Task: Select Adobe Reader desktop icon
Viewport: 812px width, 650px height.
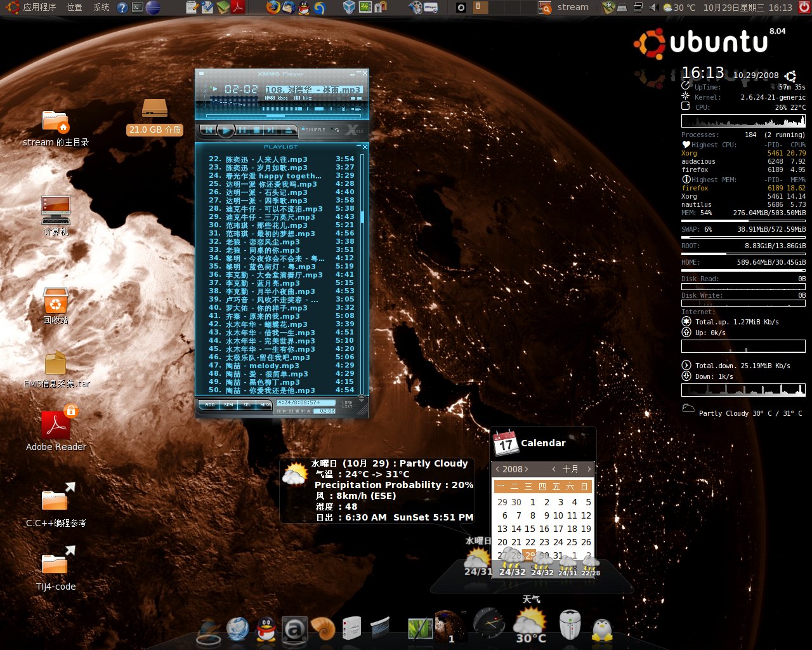Action: (x=56, y=428)
